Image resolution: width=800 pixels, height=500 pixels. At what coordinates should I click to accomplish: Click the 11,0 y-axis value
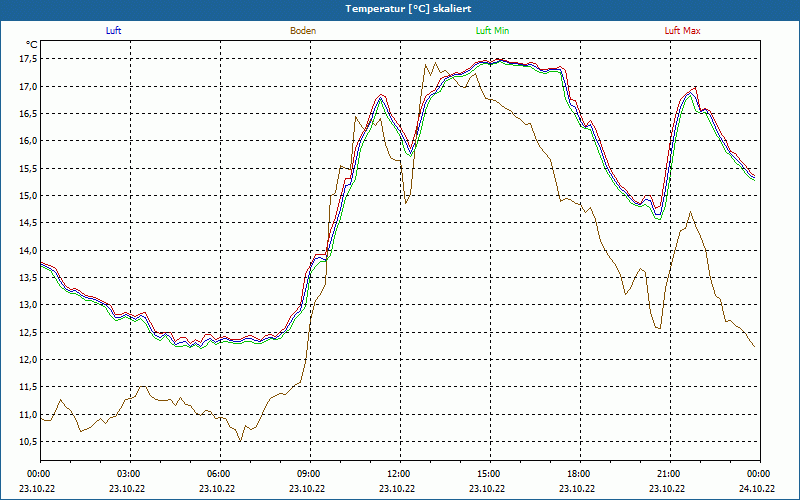click(28, 415)
